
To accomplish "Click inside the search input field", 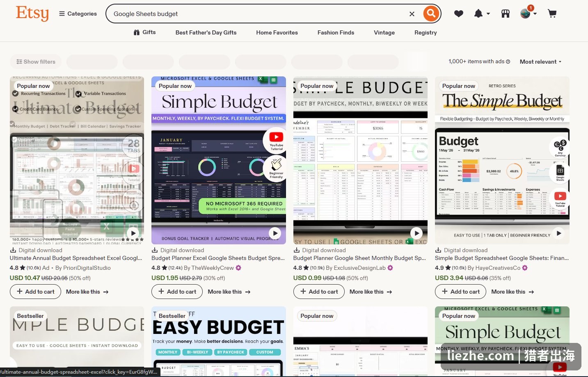I will pyautogui.click(x=259, y=14).
